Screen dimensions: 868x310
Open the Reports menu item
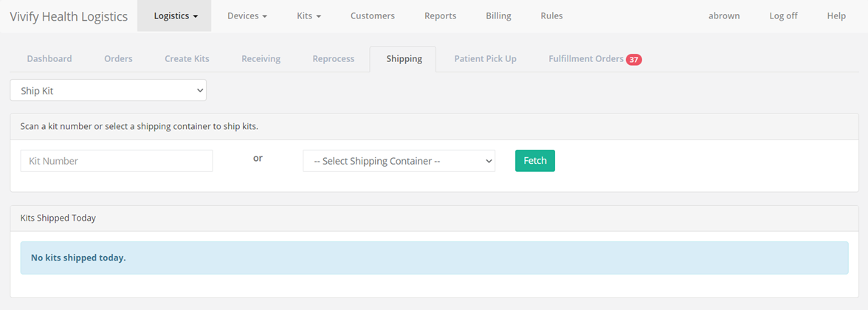tap(441, 16)
